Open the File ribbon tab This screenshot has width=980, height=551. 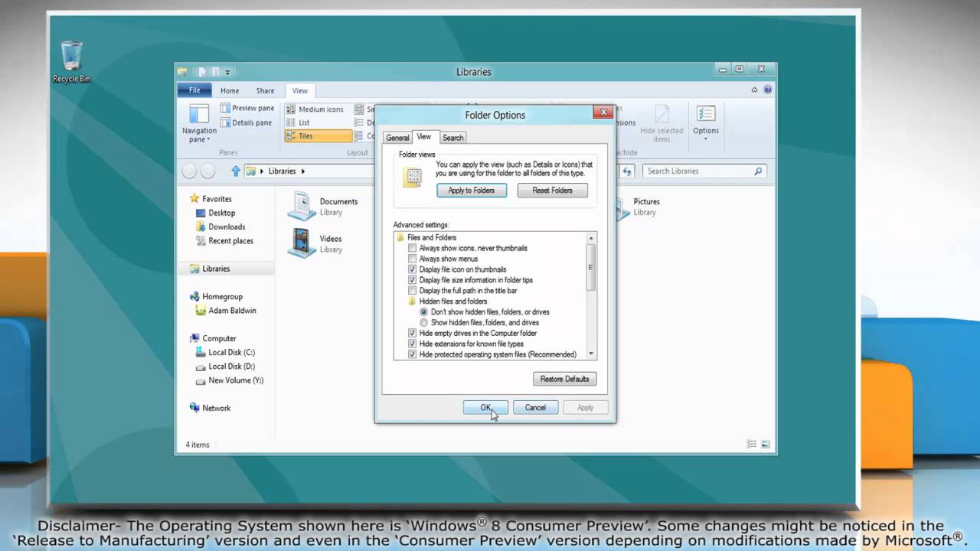click(x=194, y=90)
